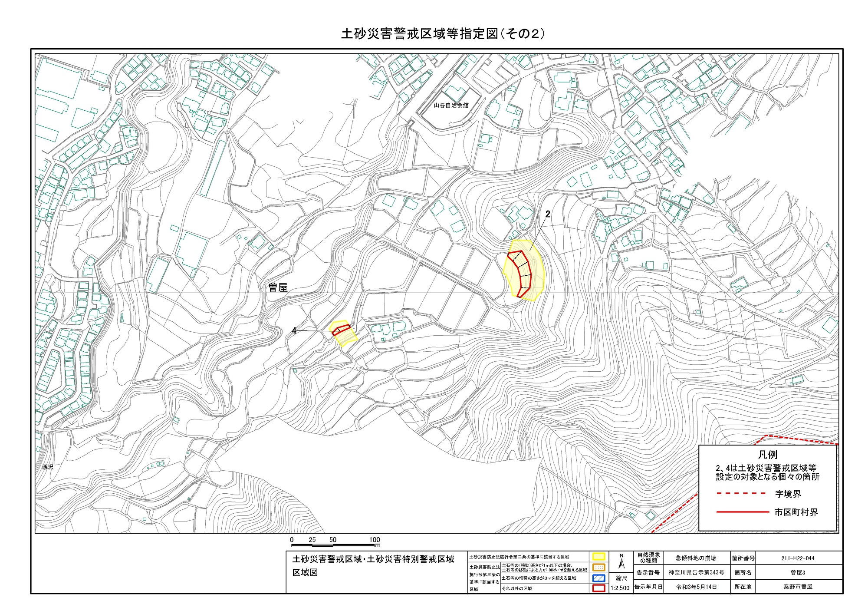Click the blue hatched legend swatch
The width and height of the screenshot is (868, 614).
598,578
